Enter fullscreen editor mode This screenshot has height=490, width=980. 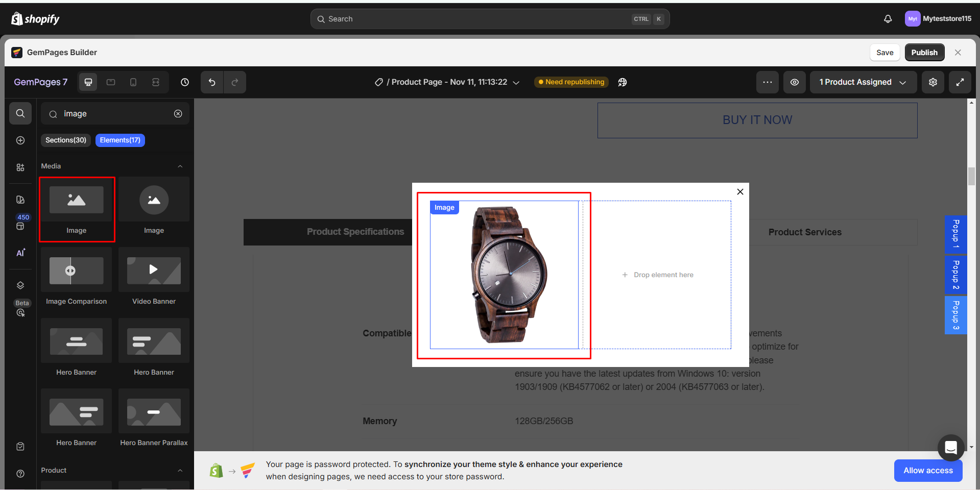tap(960, 82)
